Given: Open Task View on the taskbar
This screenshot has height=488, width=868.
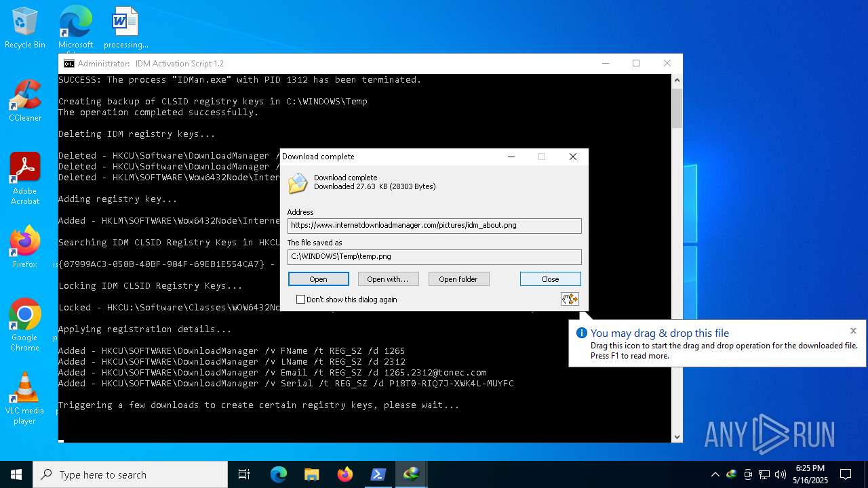Looking at the screenshot, I should coord(244,474).
